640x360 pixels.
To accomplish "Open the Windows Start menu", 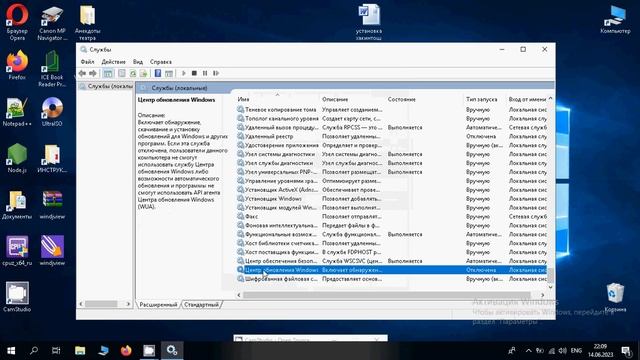I will pos(11,350).
